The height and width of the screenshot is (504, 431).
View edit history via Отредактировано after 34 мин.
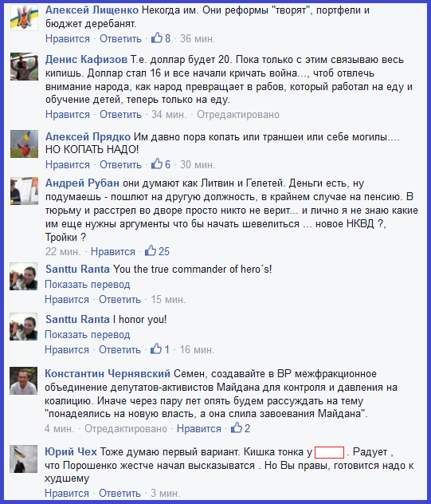click(238, 115)
